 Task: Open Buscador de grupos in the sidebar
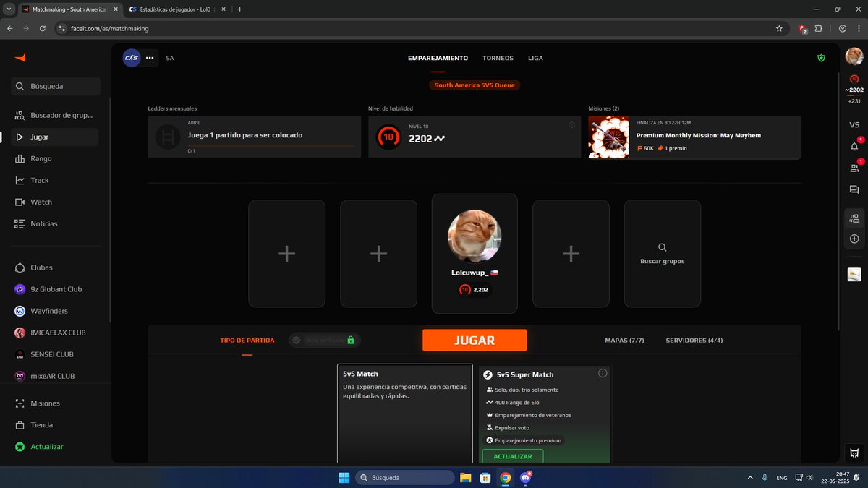pos(56,115)
